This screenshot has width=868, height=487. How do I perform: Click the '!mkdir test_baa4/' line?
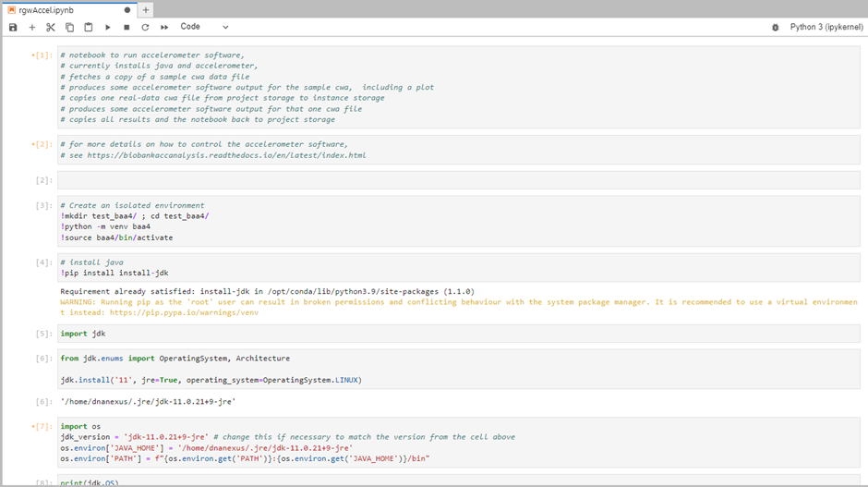pyautogui.click(x=135, y=216)
